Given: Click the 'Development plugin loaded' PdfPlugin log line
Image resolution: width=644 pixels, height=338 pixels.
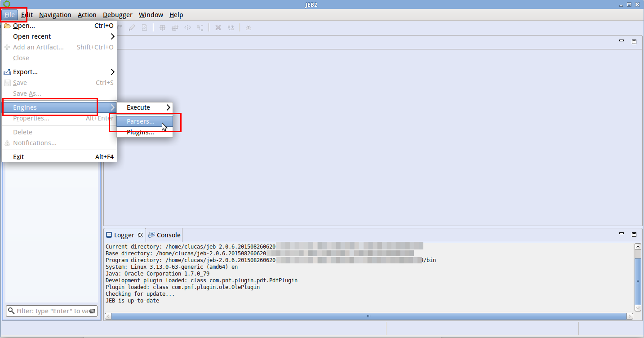Looking at the screenshot, I should point(201,280).
